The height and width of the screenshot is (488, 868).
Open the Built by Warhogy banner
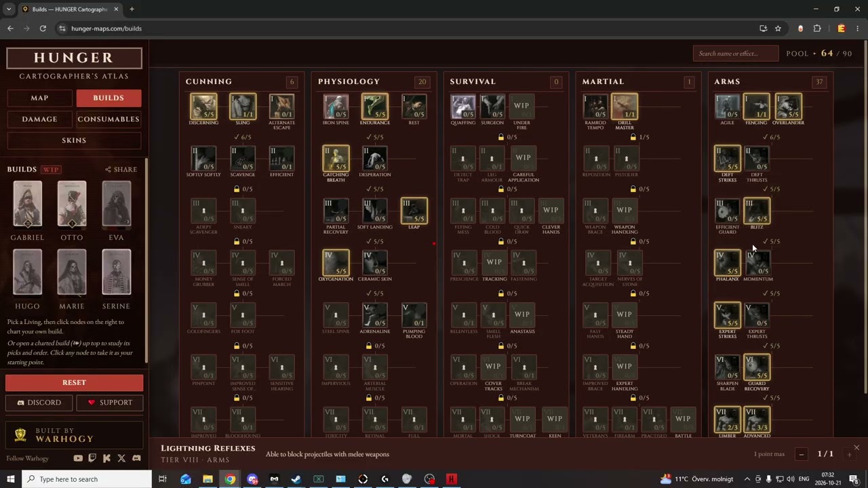pos(75,434)
